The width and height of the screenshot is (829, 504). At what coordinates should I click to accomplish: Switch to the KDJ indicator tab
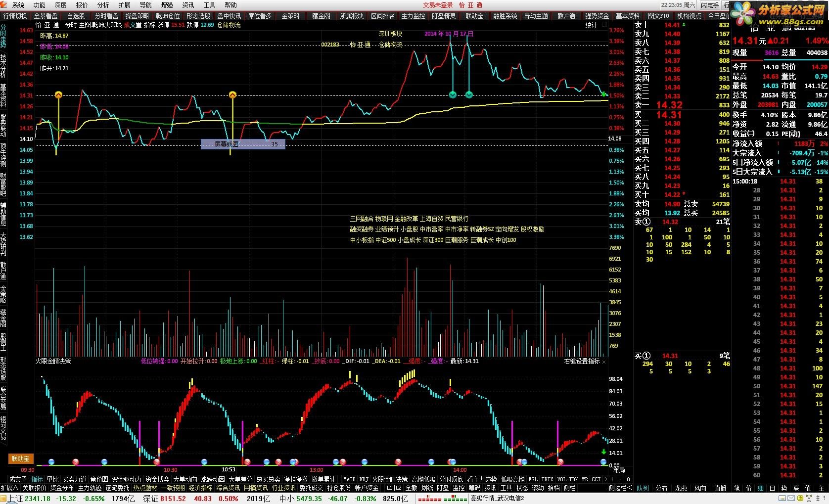[364, 479]
